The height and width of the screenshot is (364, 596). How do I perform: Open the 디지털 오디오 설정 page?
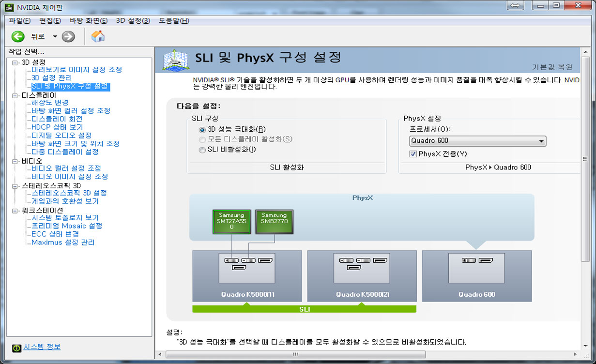pyautogui.click(x=61, y=136)
